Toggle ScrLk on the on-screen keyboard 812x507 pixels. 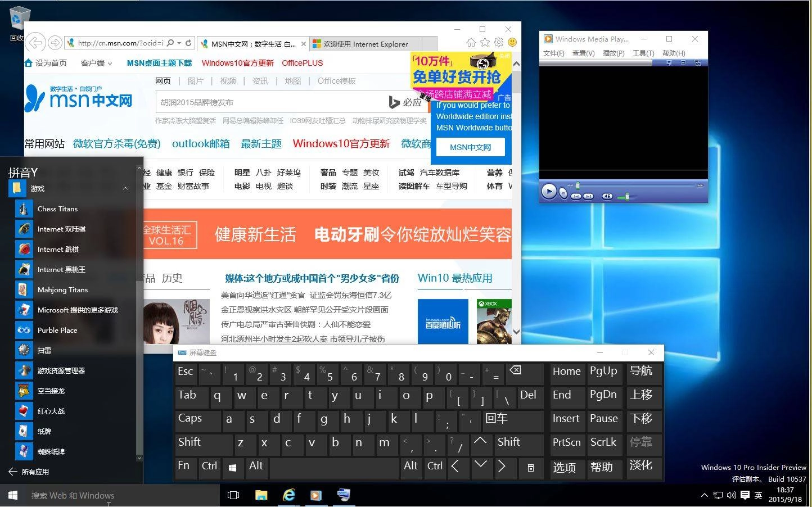[x=605, y=443]
